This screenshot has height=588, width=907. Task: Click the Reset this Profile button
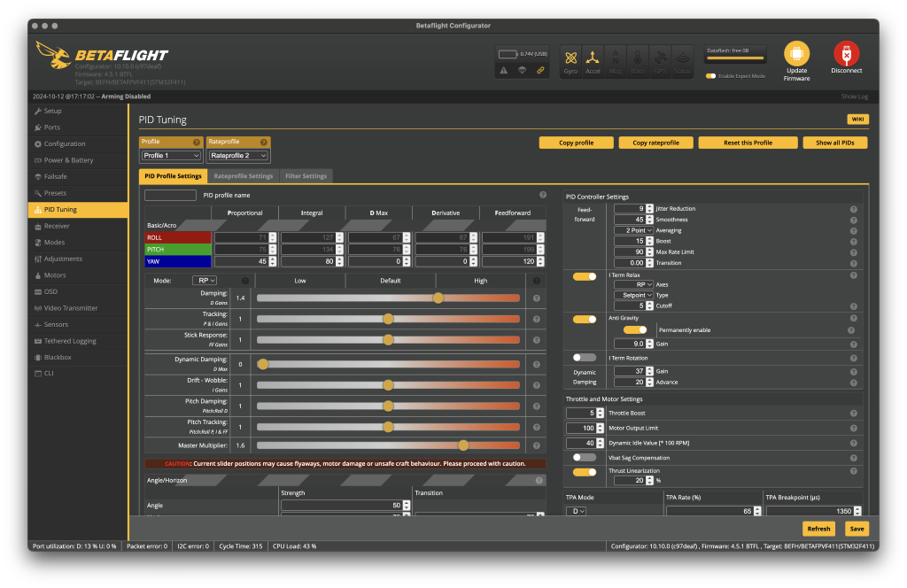point(748,143)
